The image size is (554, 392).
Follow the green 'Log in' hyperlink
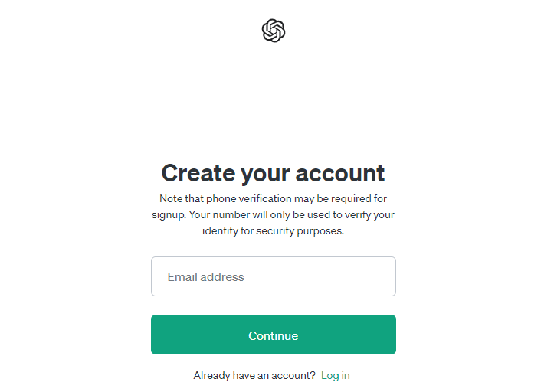pos(335,375)
